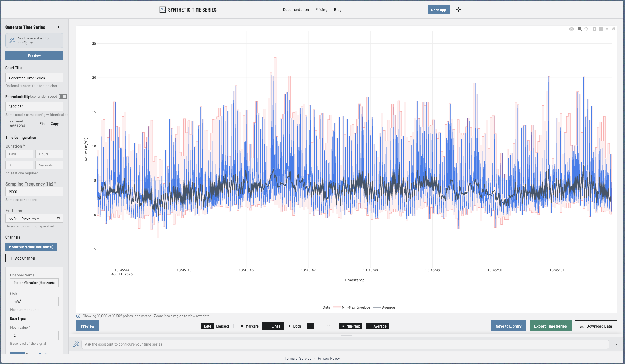Switch x-axis to Date mode

pos(208,326)
